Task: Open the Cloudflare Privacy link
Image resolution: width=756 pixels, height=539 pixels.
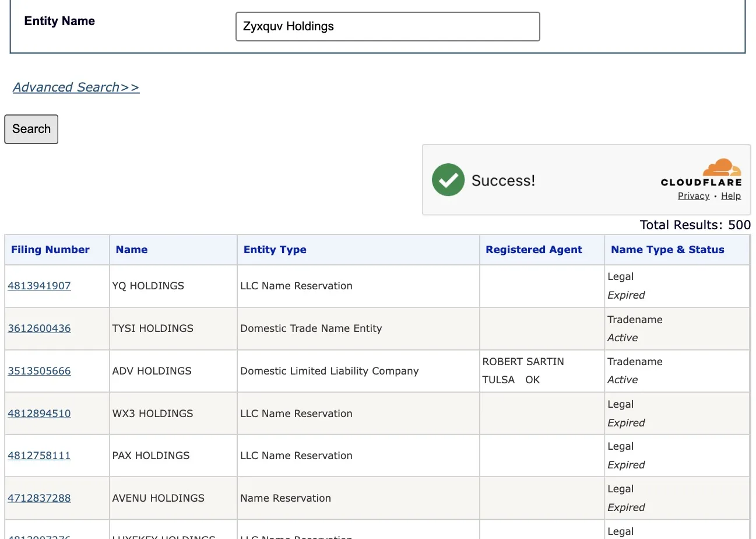Action: (694, 196)
